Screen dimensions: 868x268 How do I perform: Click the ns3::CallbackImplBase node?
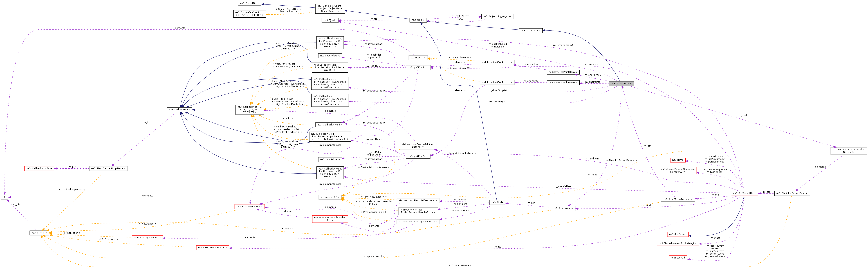pyautogui.click(x=39, y=168)
